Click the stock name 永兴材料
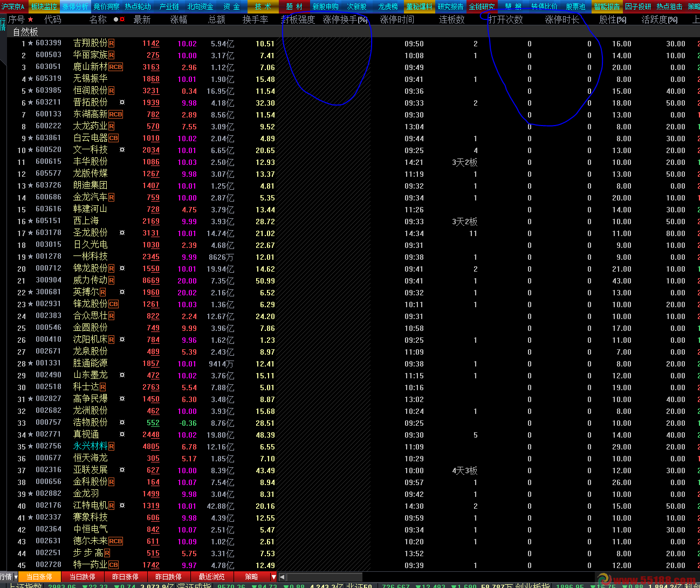 point(90,446)
